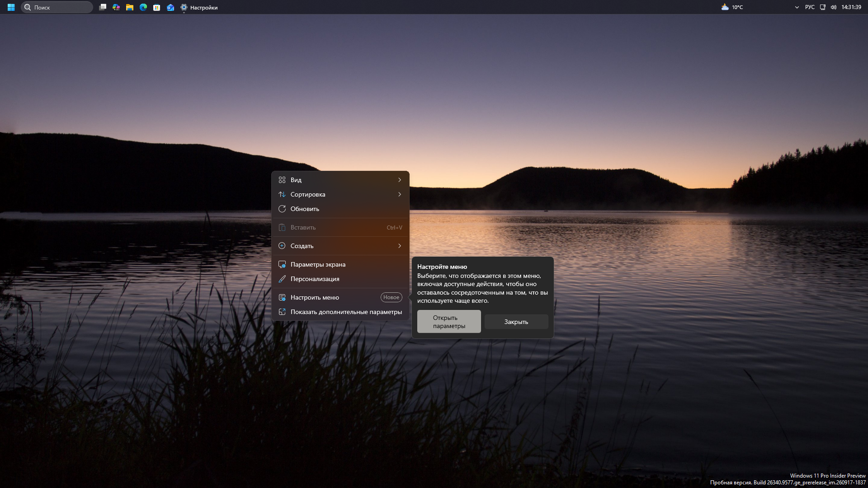Choose Персонализация in the context menu
The image size is (868, 488).
[340, 279]
